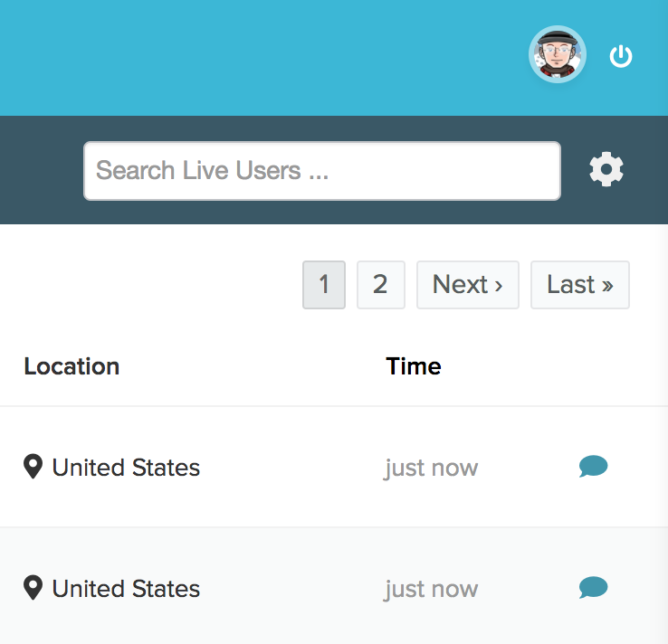Start chat with first row visitor

(593, 467)
